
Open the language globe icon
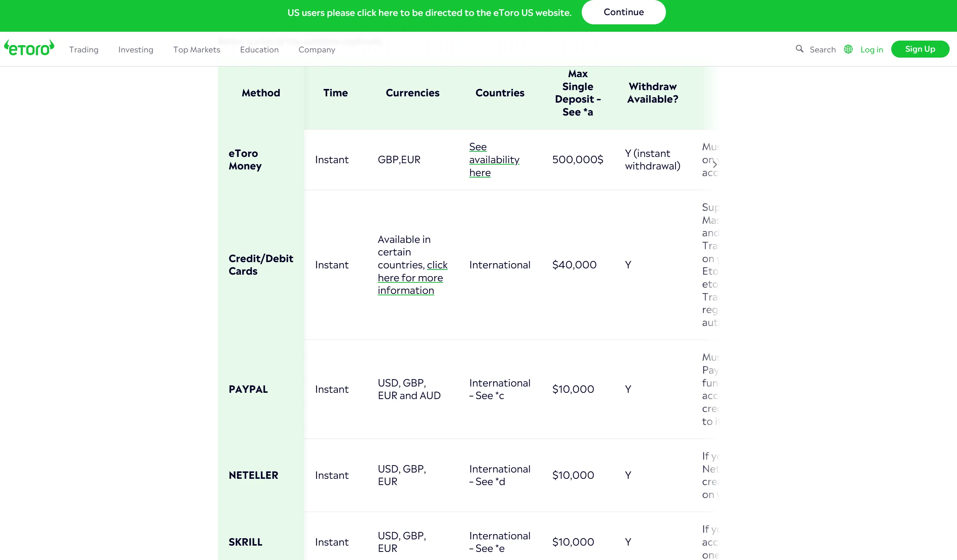click(x=848, y=49)
